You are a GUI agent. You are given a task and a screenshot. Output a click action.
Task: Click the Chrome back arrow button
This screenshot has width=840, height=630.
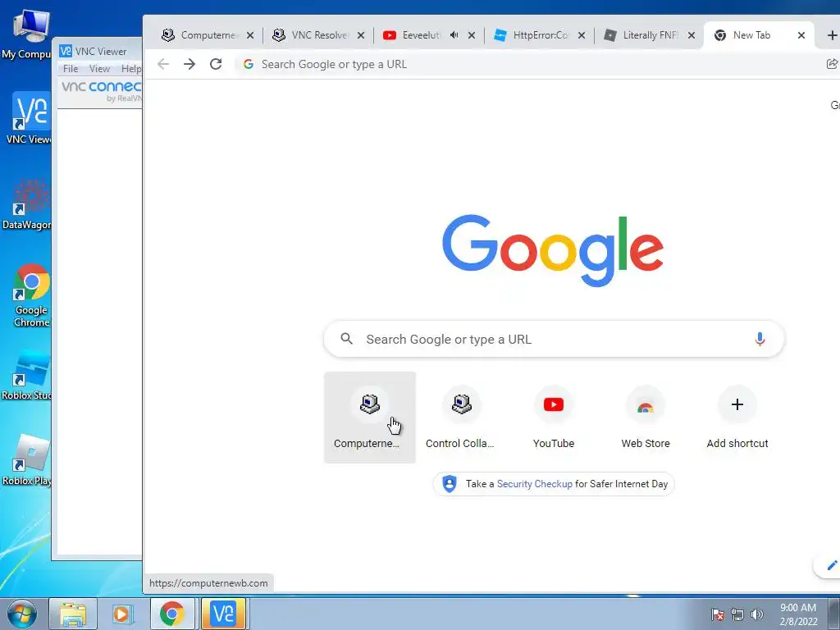click(163, 64)
